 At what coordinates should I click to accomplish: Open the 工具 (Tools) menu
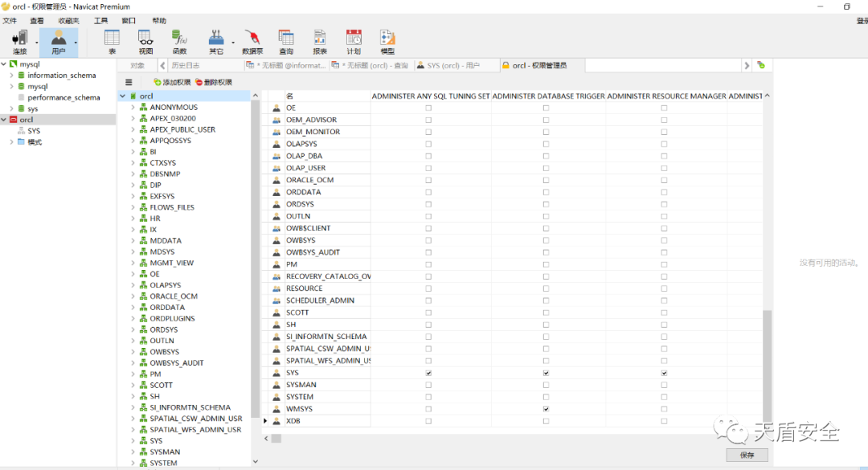click(x=100, y=20)
